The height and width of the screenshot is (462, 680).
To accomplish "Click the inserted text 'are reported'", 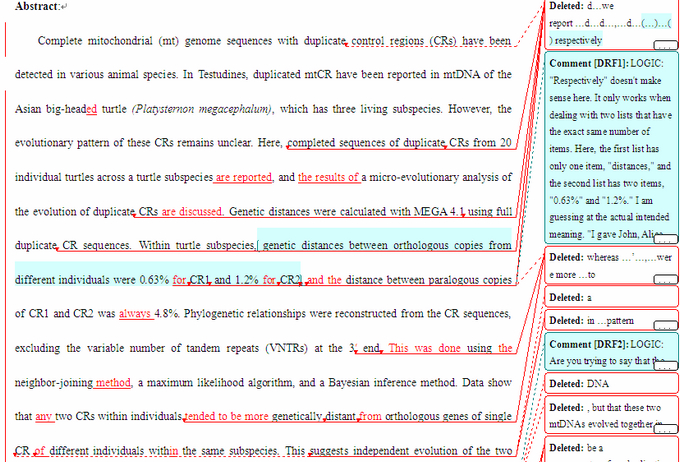I will click(x=244, y=178).
